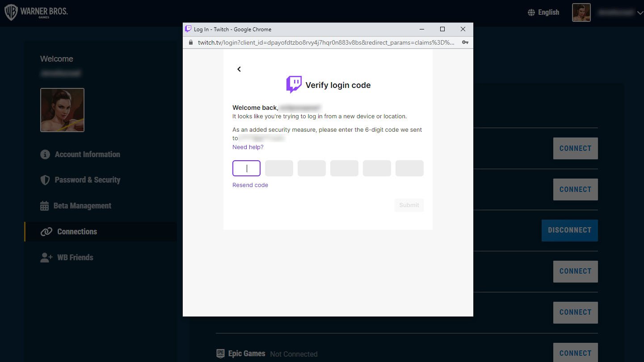
Task: Click the lock icon in Twitch address bar
Action: tap(191, 42)
